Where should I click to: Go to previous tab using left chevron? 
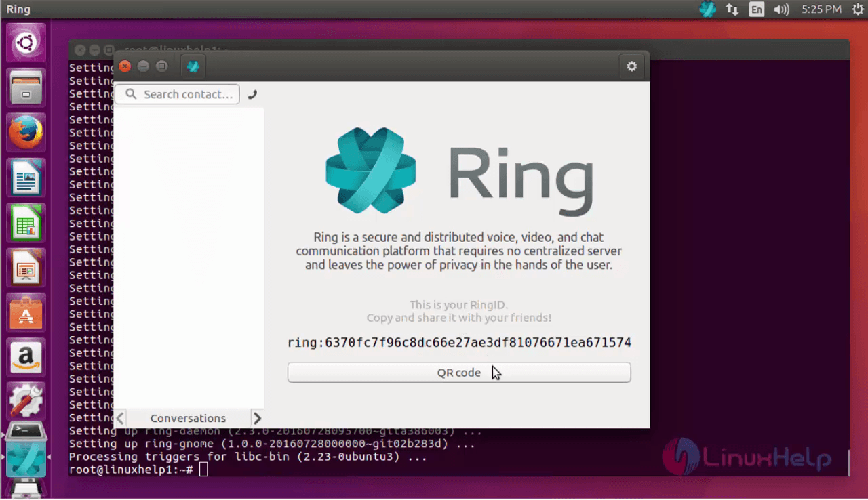click(120, 418)
